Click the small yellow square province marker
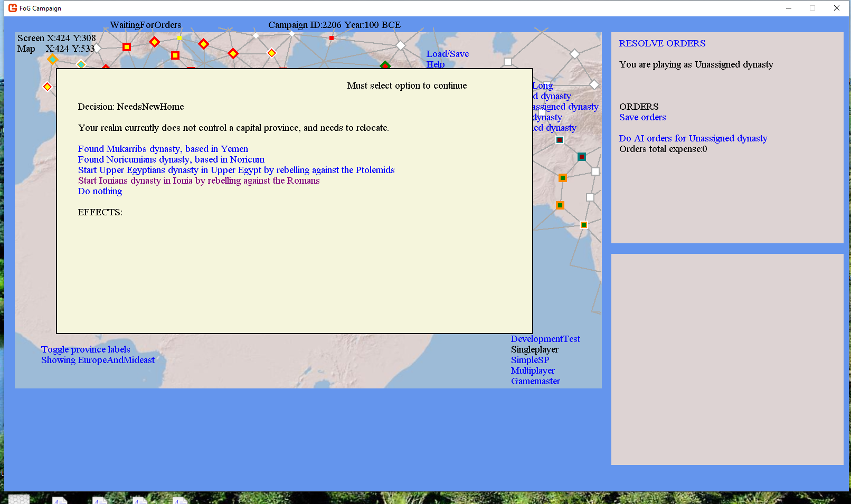Screen dimensions: 851x504 179,38
